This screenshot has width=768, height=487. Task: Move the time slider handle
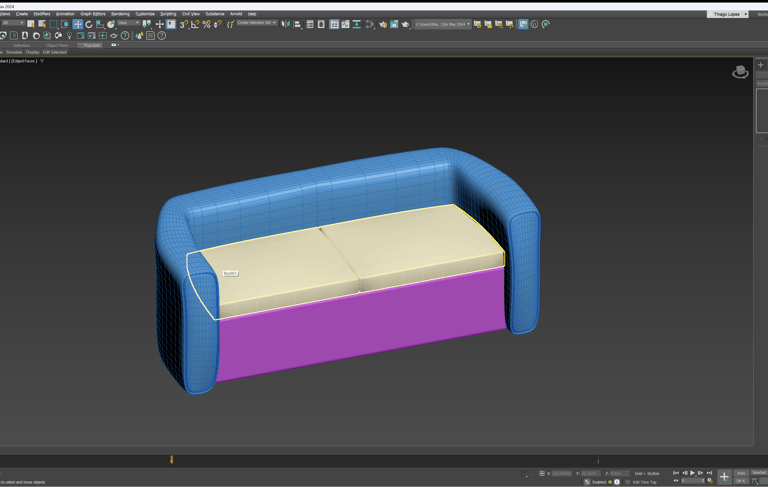tap(171, 459)
